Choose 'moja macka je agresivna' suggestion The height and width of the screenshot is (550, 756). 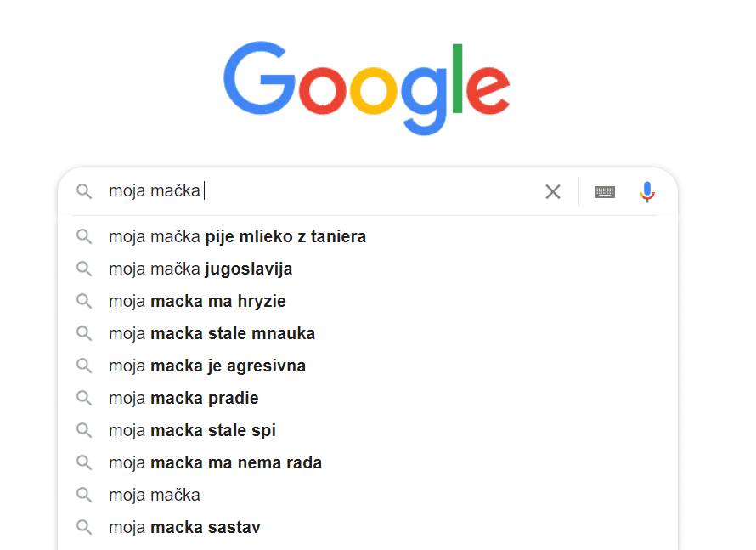point(368,366)
